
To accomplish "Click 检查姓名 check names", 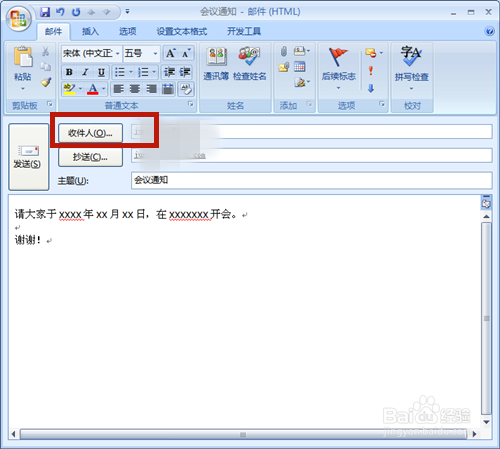I will (250, 64).
